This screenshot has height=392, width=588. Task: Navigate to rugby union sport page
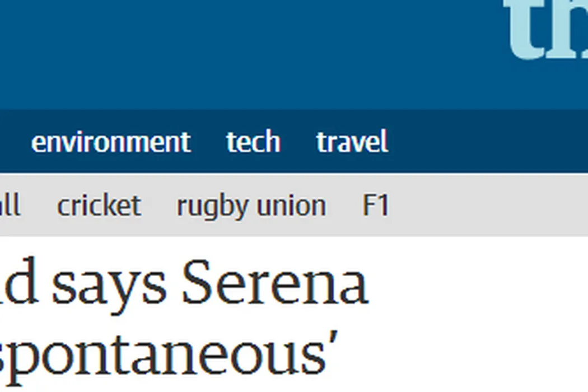coord(251,206)
